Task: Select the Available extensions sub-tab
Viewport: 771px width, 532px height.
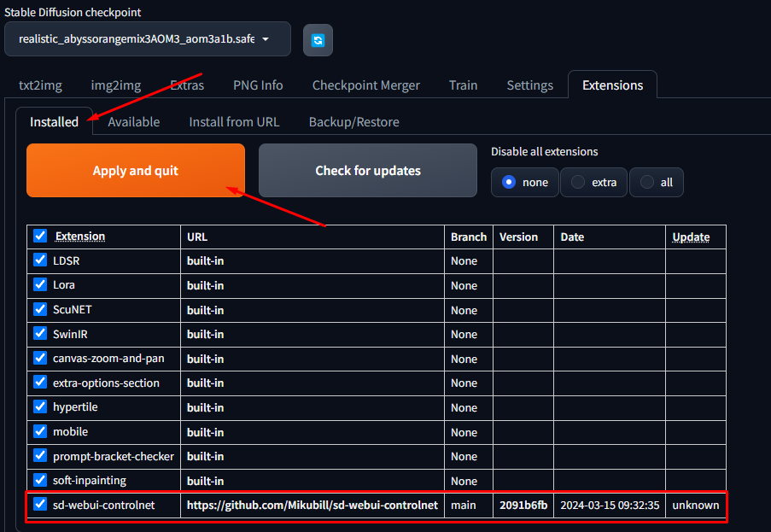Action: click(133, 122)
